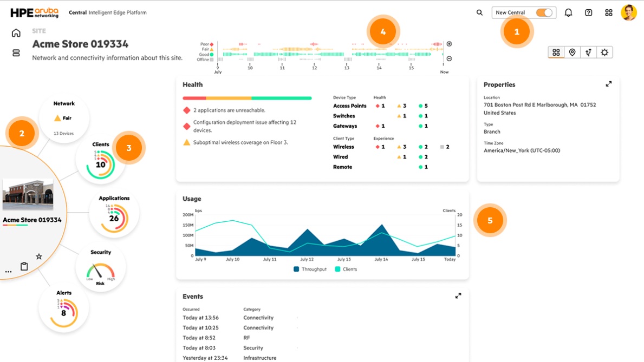Expand the Properties card
This screenshot has width=644, height=362.
point(609,84)
